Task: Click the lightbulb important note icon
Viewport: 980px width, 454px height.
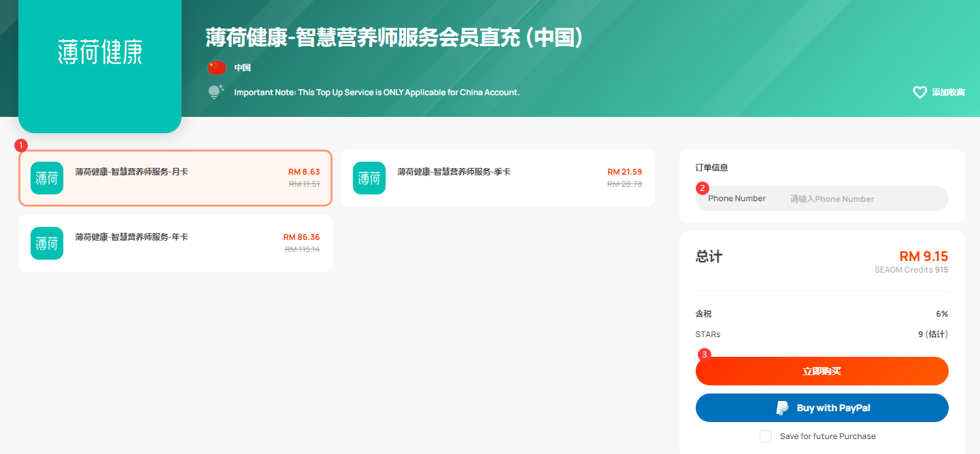Action: pyautogui.click(x=216, y=92)
